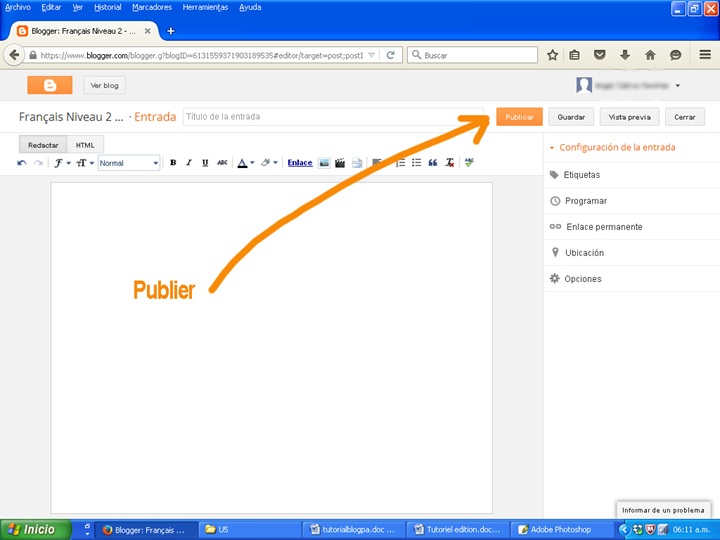Click inside the post body editor
Screen dimensions: 720x540
click(271, 348)
